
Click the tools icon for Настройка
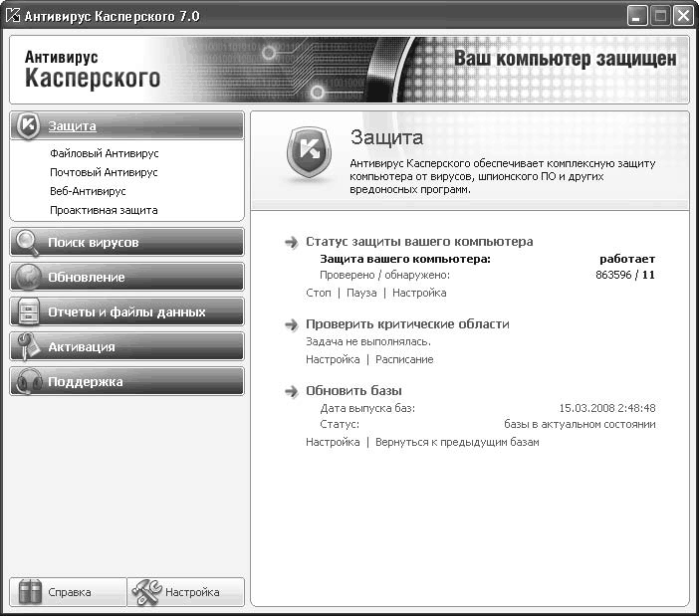(147, 592)
